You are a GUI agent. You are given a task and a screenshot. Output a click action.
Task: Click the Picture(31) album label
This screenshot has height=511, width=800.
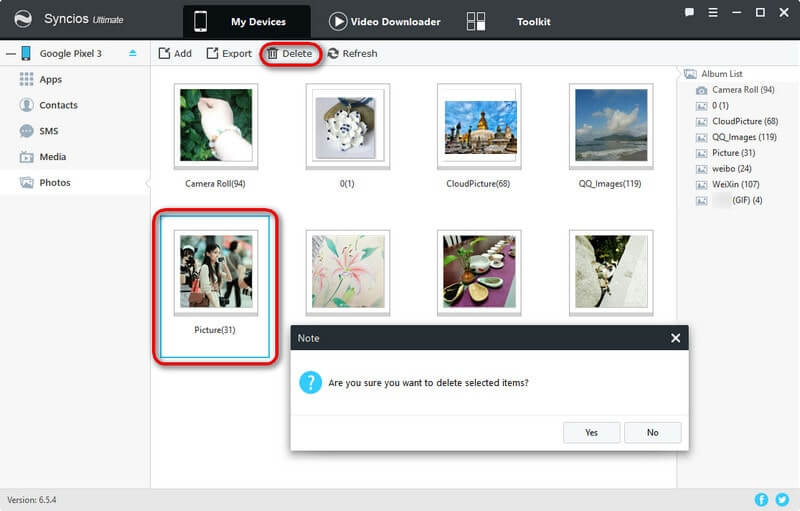tap(215, 330)
